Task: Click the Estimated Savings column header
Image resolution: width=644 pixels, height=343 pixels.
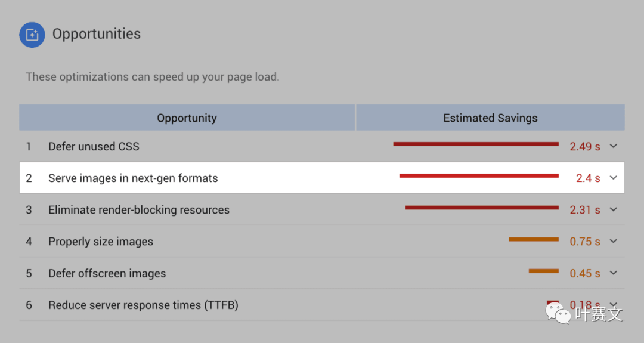Action: click(490, 118)
